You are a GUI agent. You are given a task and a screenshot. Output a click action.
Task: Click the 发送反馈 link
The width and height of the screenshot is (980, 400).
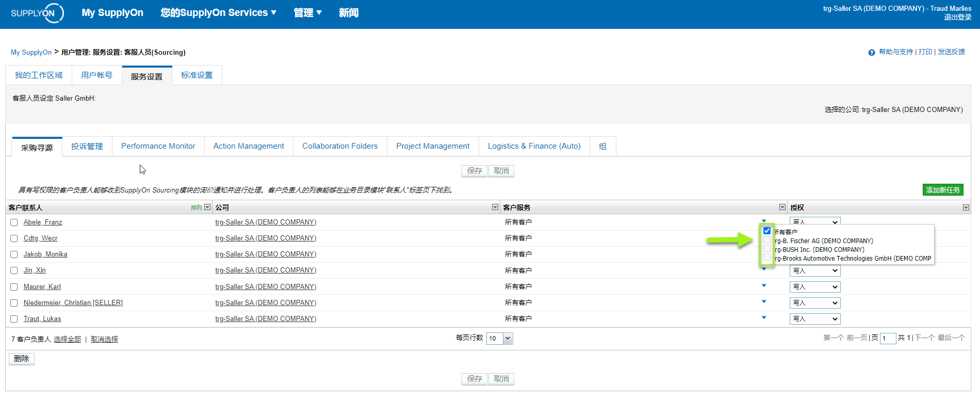[951, 52]
